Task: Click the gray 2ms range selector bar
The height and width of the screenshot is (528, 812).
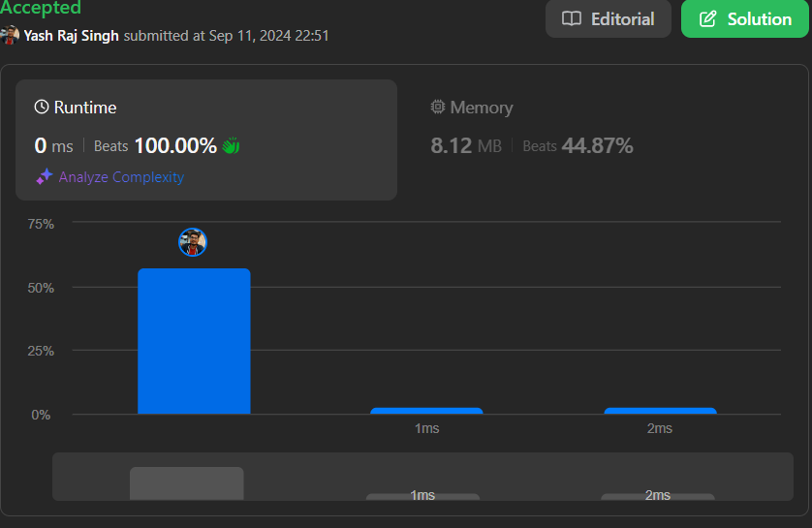Action: coord(657,496)
